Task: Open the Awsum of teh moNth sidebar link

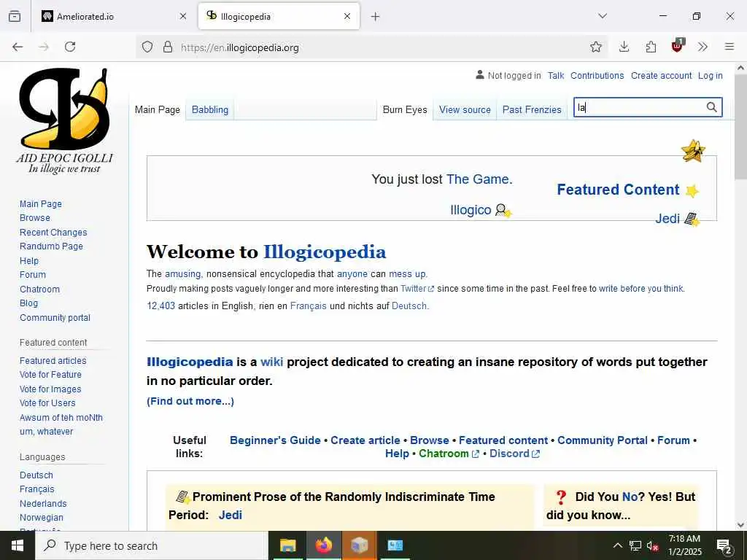Action: 61,418
